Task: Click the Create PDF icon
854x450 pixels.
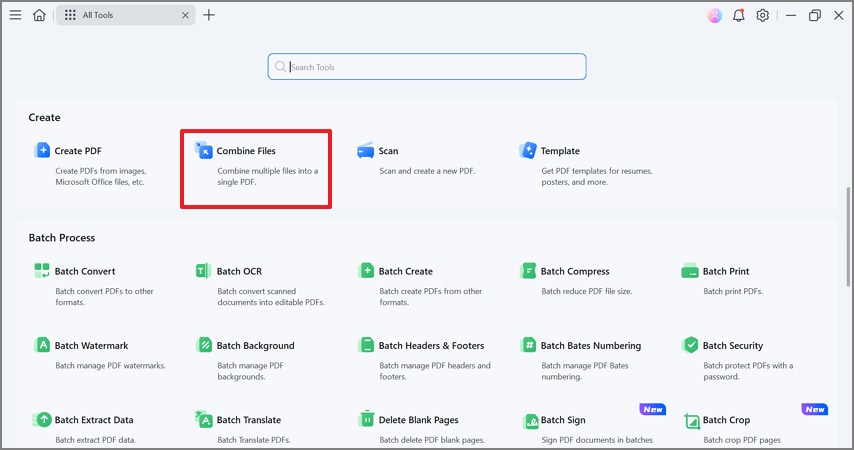Action: pos(42,150)
